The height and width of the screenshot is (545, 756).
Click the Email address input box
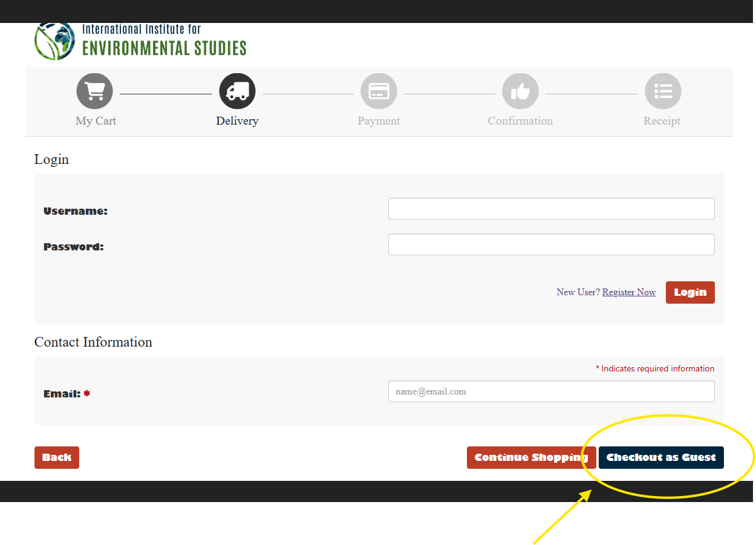coord(551,391)
